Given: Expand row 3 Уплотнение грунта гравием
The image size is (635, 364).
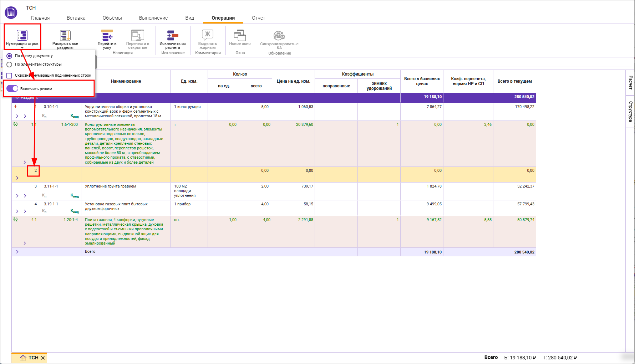Looking at the screenshot, I should (x=17, y=196).
